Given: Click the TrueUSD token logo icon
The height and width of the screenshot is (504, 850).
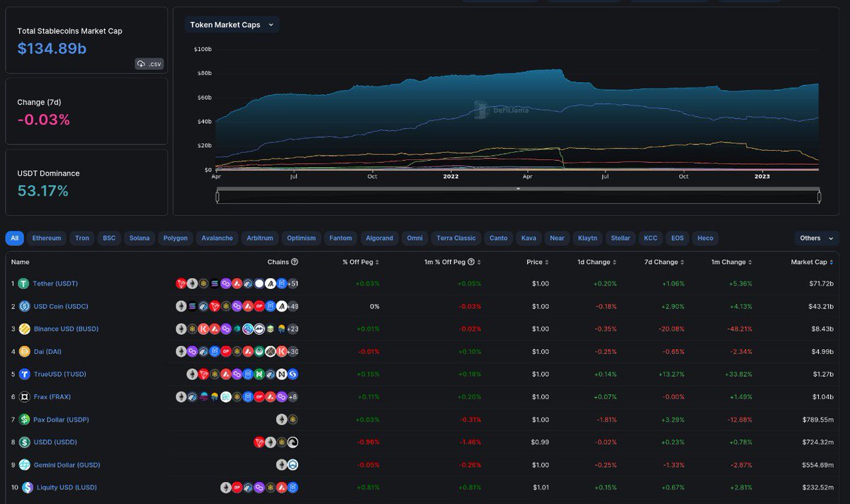Looking at the screenshot, I should point(25,374).
